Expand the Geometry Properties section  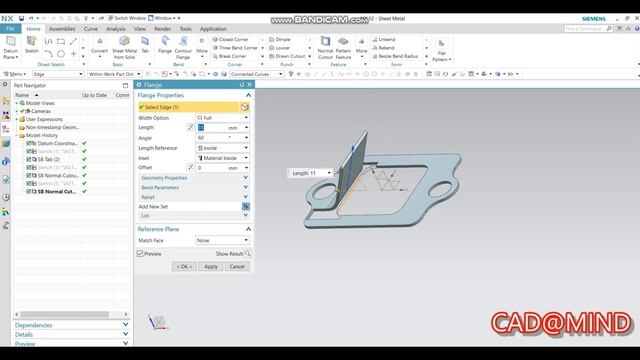(x=193, y=178)
